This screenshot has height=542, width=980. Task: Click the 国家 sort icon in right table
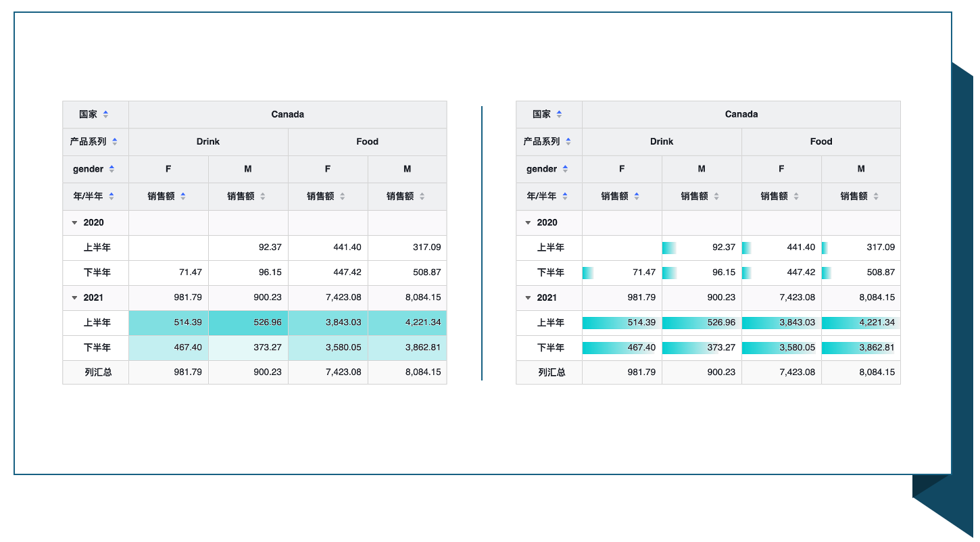point(559,115)
